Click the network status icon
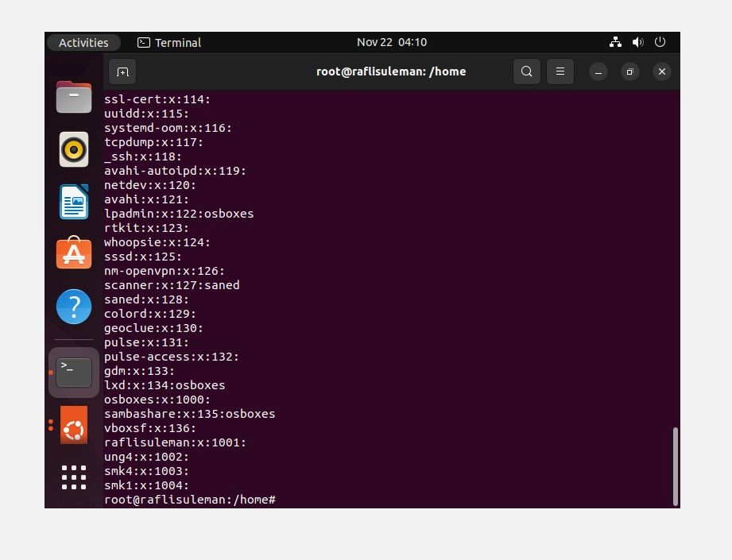732x560 pixels. pyautogui.click(x=615, y=42)
